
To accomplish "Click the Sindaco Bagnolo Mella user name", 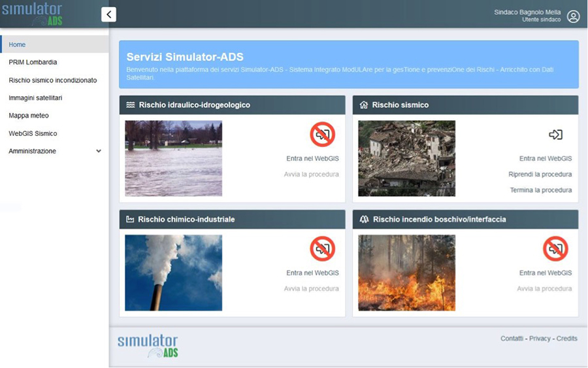I will tap(527, 12).
